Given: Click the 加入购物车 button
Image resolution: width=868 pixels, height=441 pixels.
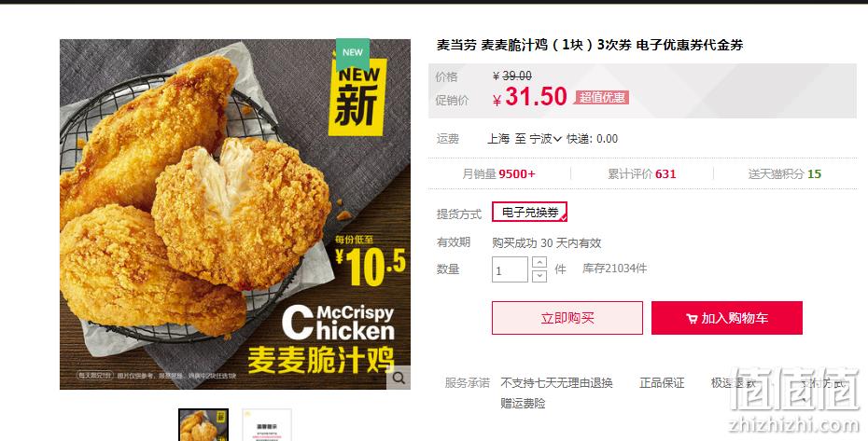Looking at the screenshot, I should tap(727, 318).
